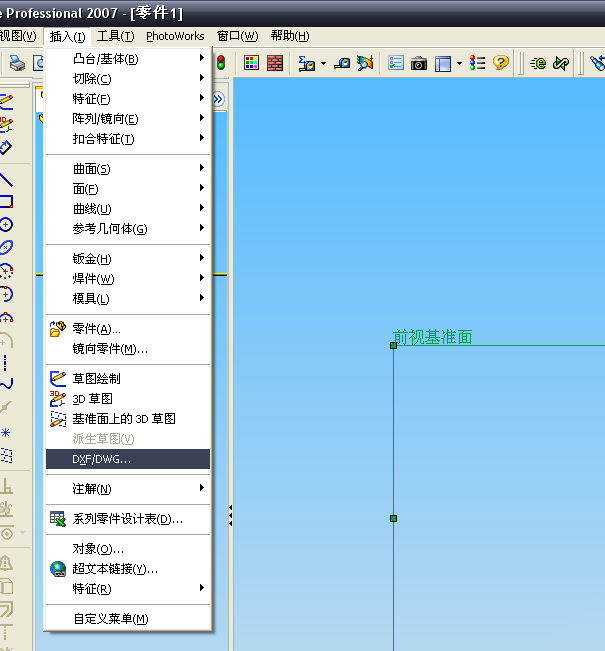Select the Circle sketch tool

pyautogui.click(x=6, y=225)
